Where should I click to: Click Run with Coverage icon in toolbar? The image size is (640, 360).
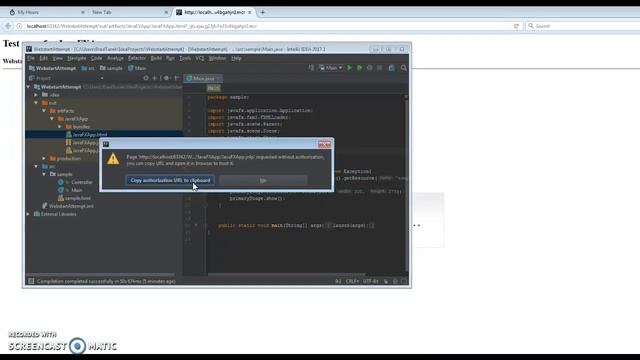click(370, 68)
